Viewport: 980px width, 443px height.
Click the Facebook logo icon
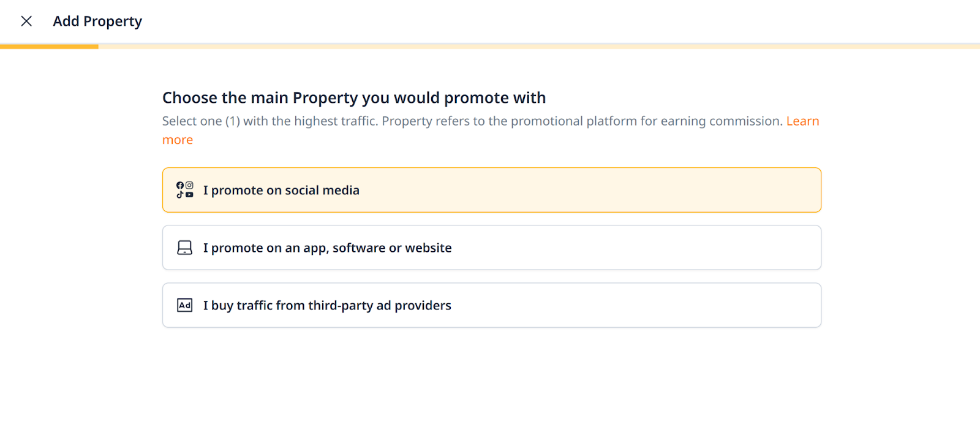click(180, 185)
